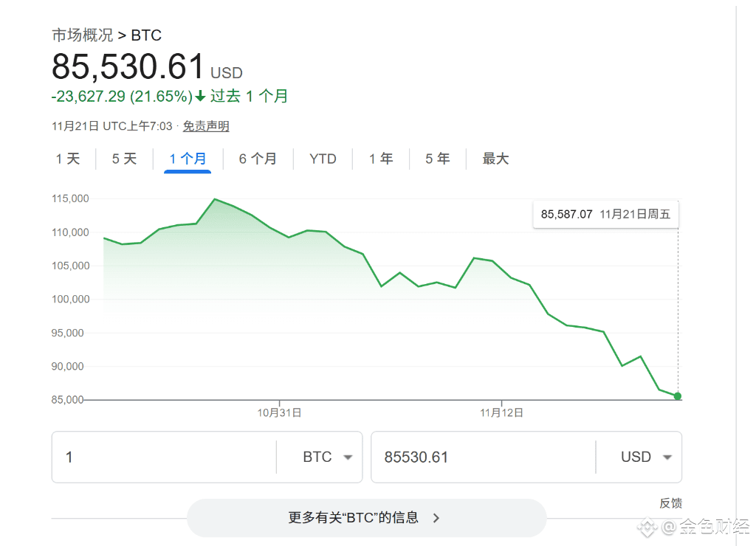The width and height of the screenshot is (756, 546).
Task: Select the 1 年 chart range
Action: (381, 159)
